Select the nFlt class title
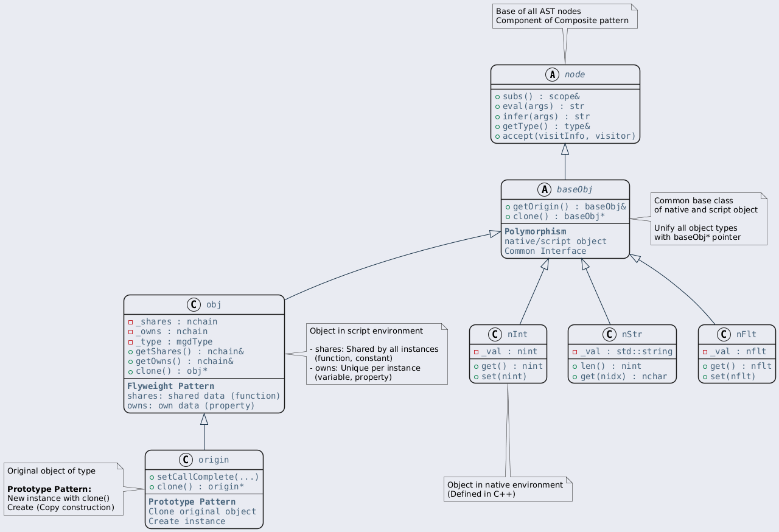779x532 pixels. coord(746,334)
